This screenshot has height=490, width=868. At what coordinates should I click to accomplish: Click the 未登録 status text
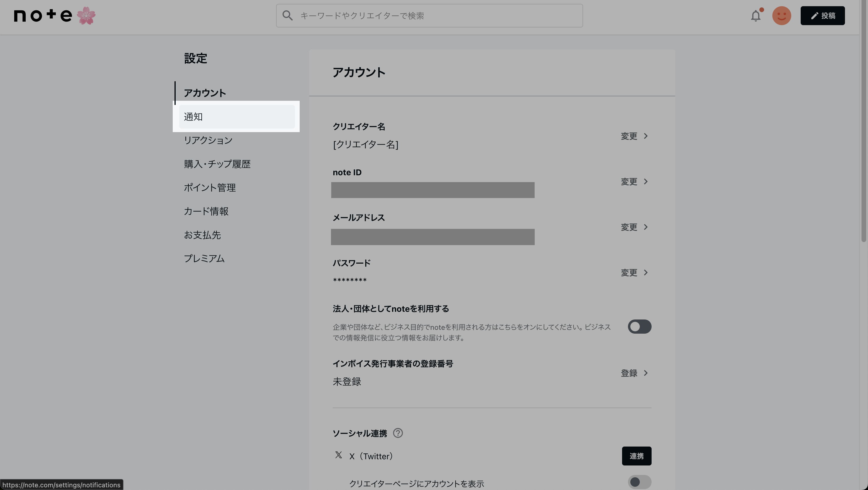click(347, 382)
